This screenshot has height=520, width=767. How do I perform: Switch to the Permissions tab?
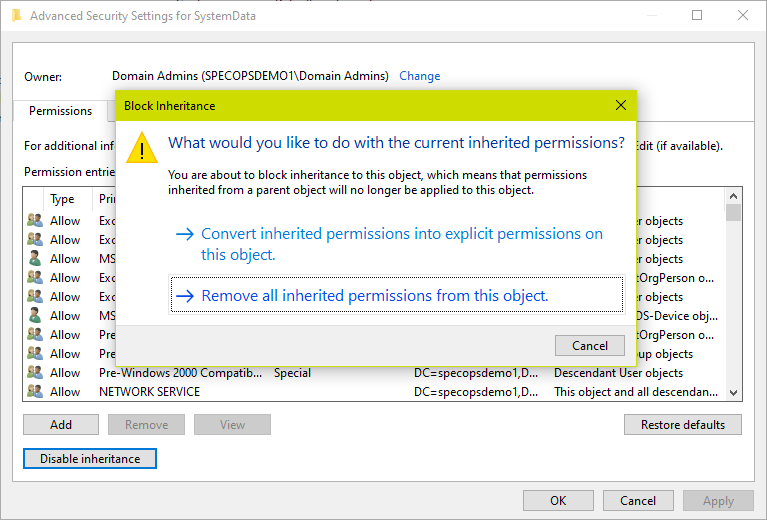(x=60, y=111)
